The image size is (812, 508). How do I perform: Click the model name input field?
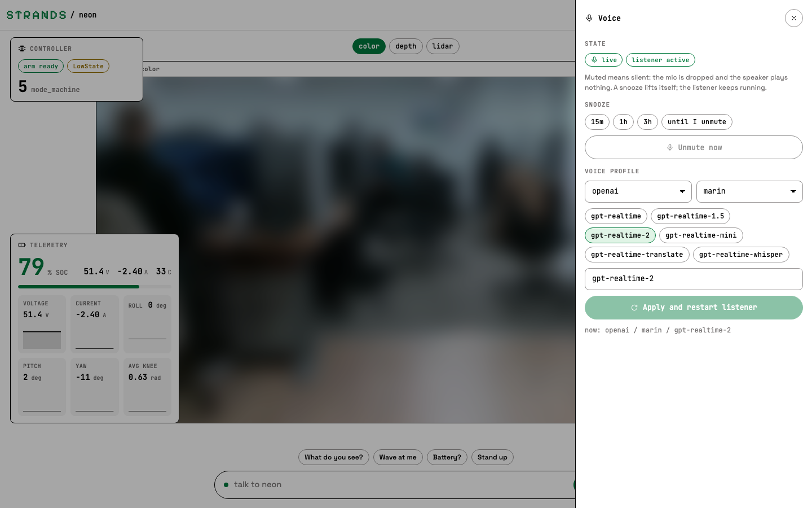point(694,279)
